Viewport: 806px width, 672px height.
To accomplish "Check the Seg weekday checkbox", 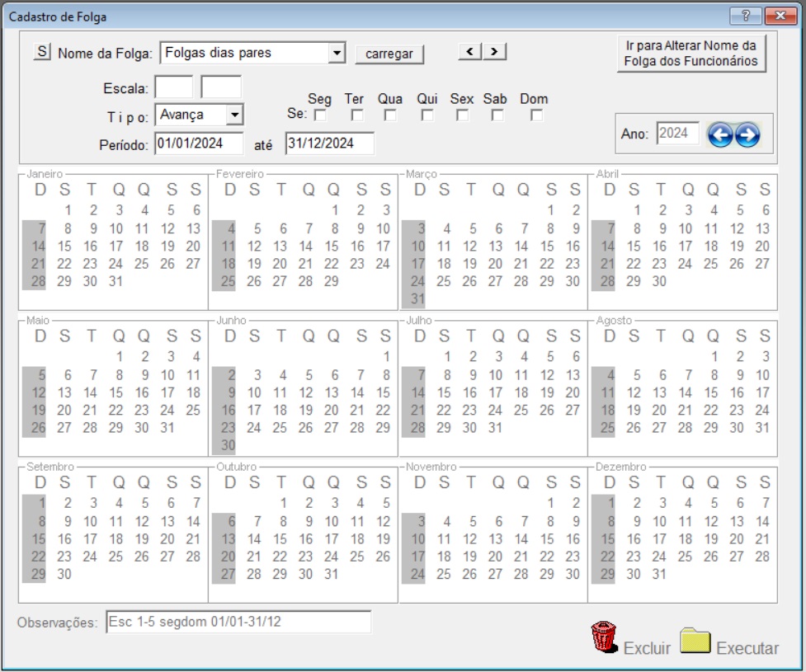I will 320,115.
